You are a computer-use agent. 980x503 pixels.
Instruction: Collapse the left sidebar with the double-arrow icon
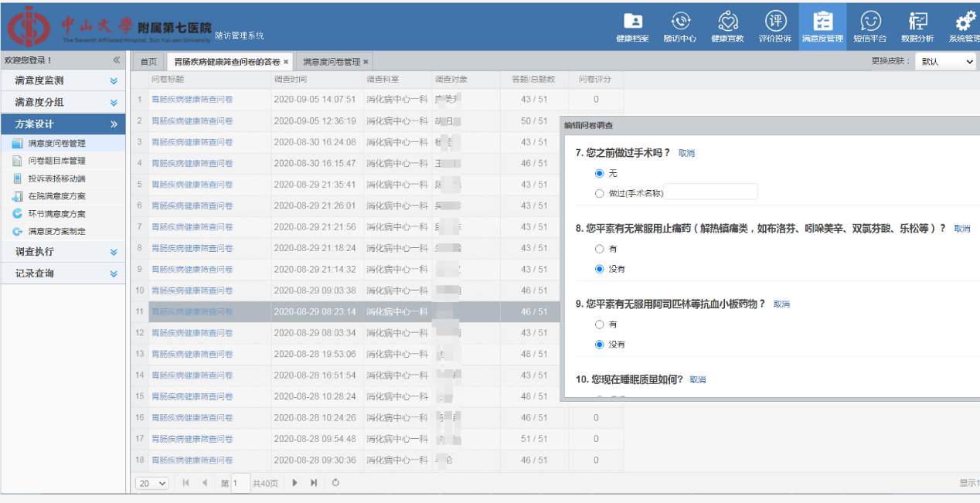pyautogui.click(x=117, y=60)
